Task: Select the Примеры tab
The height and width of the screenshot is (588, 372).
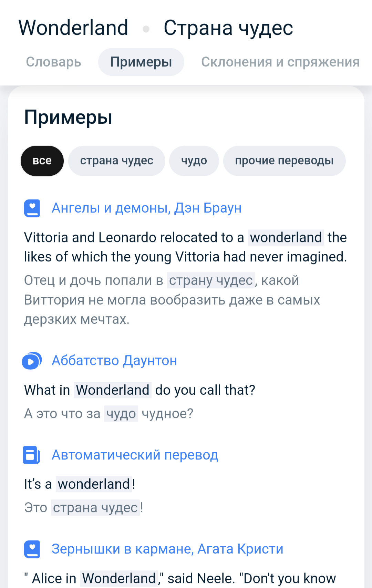Action: (141, 62)
